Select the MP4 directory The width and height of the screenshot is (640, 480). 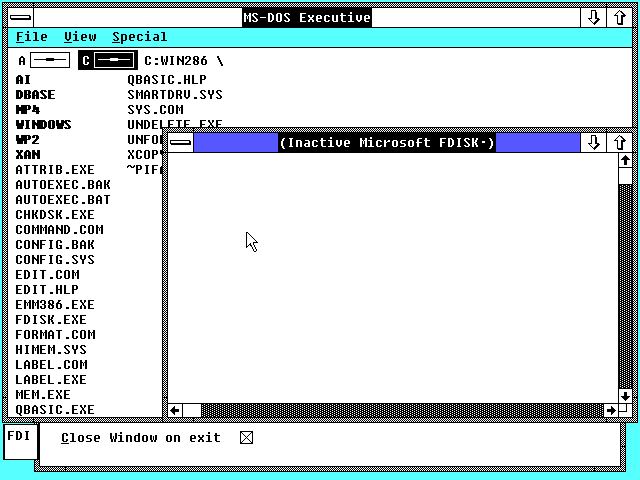[27, 110]
